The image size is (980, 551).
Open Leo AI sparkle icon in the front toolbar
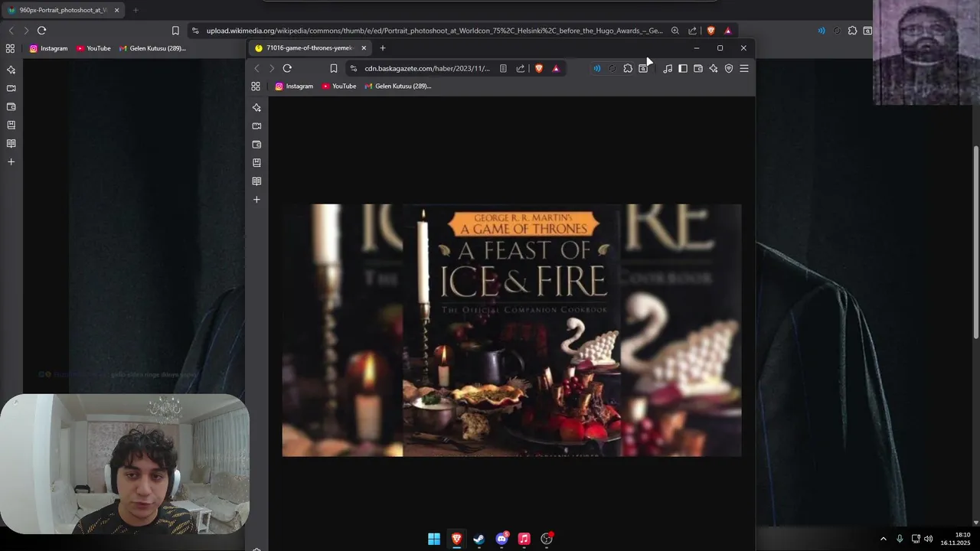714,68
